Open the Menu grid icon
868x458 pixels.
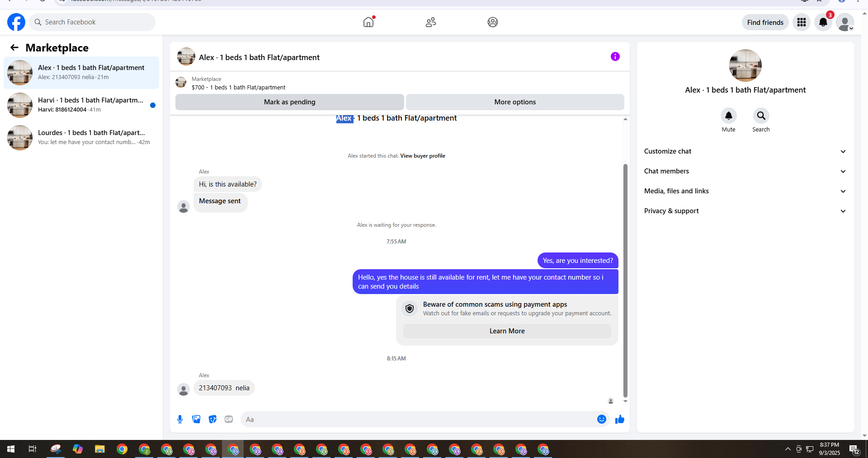coord(802,22)
